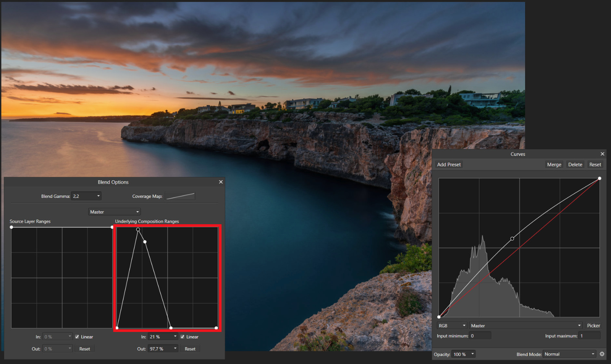611x364 pixels.
Task: Select the bottom-left node of the underlying ranges graph
Action: point(117,328)
